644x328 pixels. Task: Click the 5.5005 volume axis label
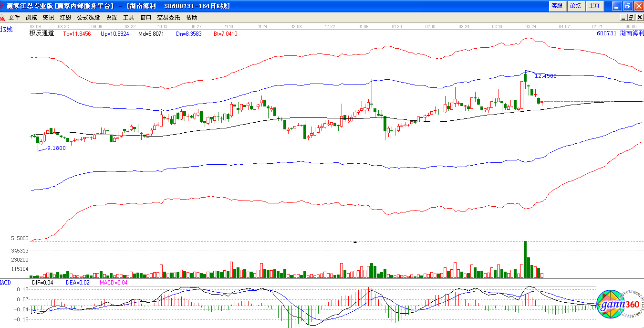[x=19, y=238]
